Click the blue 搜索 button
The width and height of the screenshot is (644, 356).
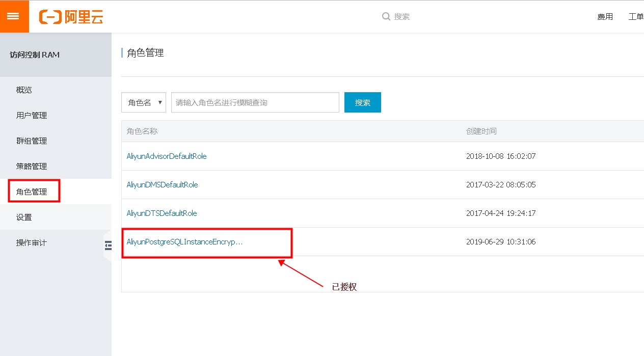pos(363,102)
